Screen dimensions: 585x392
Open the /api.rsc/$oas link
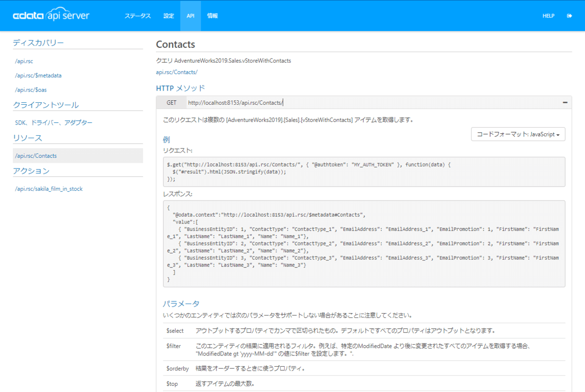pyautogui.click(x=31, y=90)
